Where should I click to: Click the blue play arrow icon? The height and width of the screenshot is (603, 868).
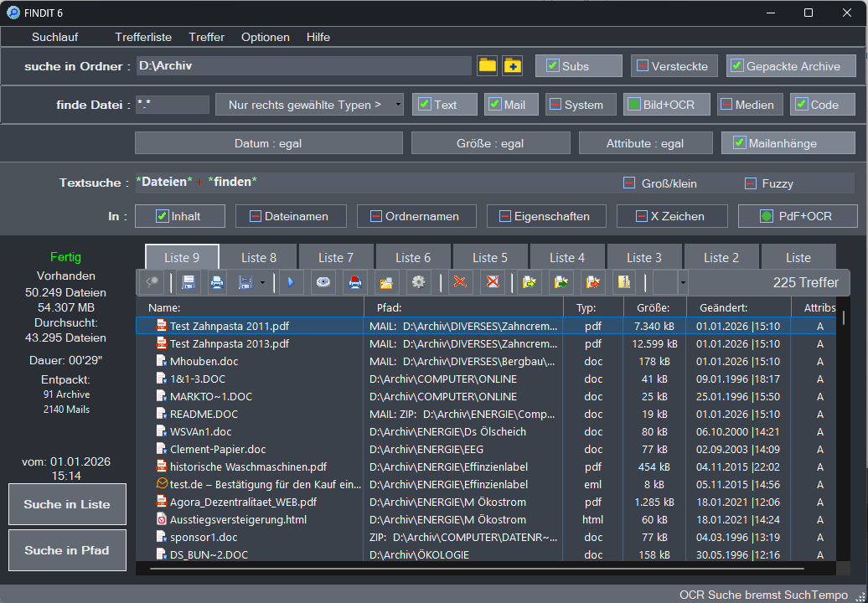(x=291, y=282)
